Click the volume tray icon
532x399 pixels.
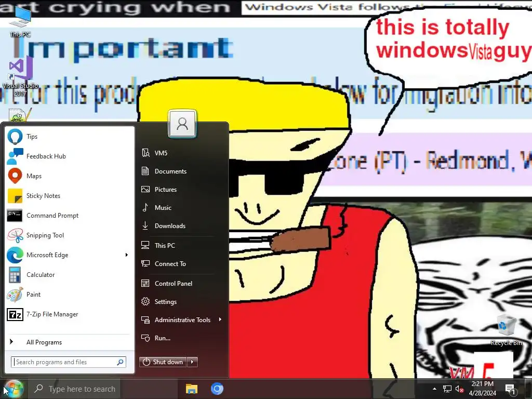point(459,389)
